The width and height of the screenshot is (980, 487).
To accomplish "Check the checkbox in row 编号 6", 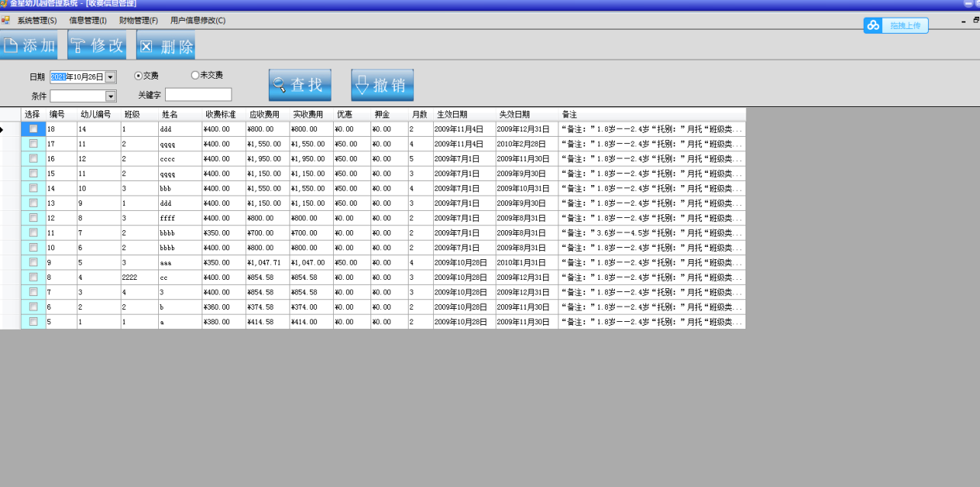I will tap(33, 307).
